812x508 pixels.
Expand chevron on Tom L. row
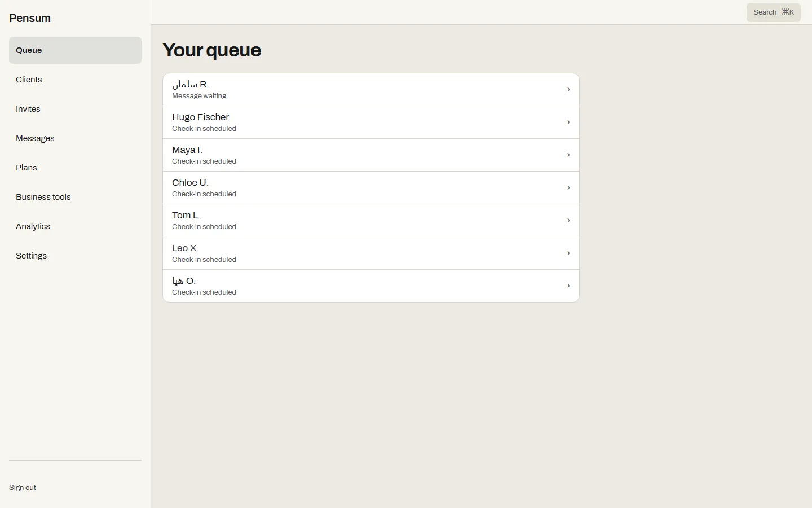pyautogui.click(x=568, y=221)
